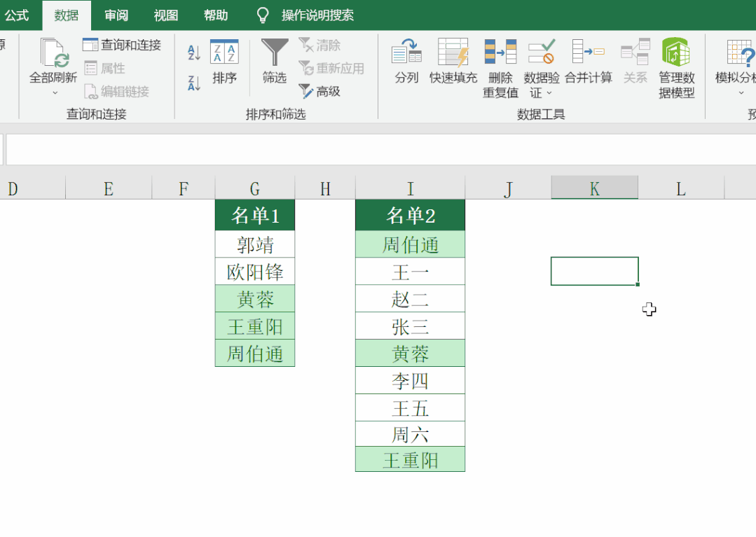Select column J header

point(508,189)
